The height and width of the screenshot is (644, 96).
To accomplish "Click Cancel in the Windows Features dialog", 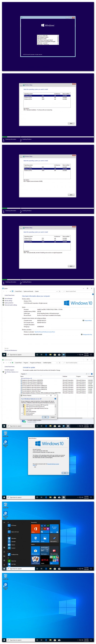I will [x=53, y=417].
